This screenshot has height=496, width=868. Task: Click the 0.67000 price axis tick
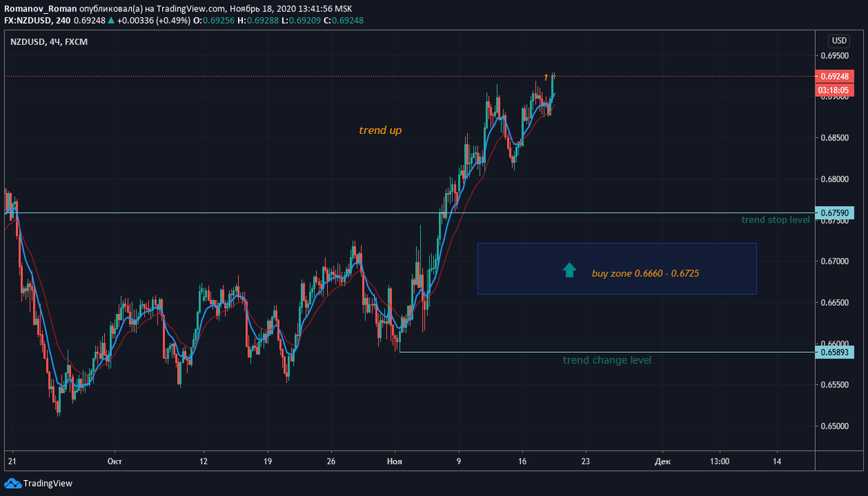[x=834, y=261]
